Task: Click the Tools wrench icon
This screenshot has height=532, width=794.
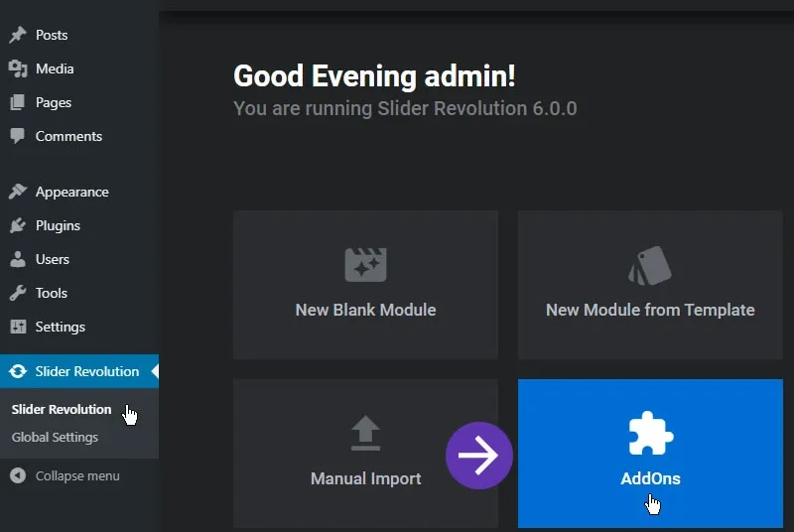Action: click(x=18, y=293)
